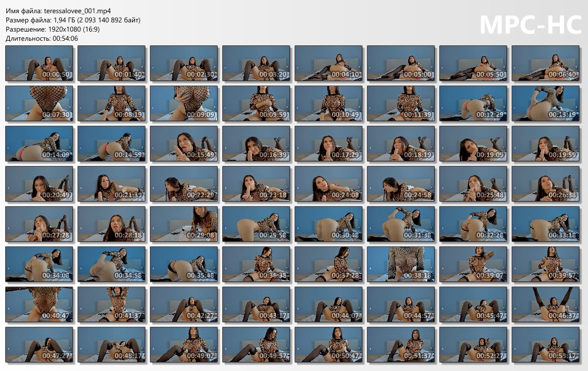Viewport: 588px width, 371px height.
Task: Select the thumbnail stamped 00:20:49
Action: 39,184
